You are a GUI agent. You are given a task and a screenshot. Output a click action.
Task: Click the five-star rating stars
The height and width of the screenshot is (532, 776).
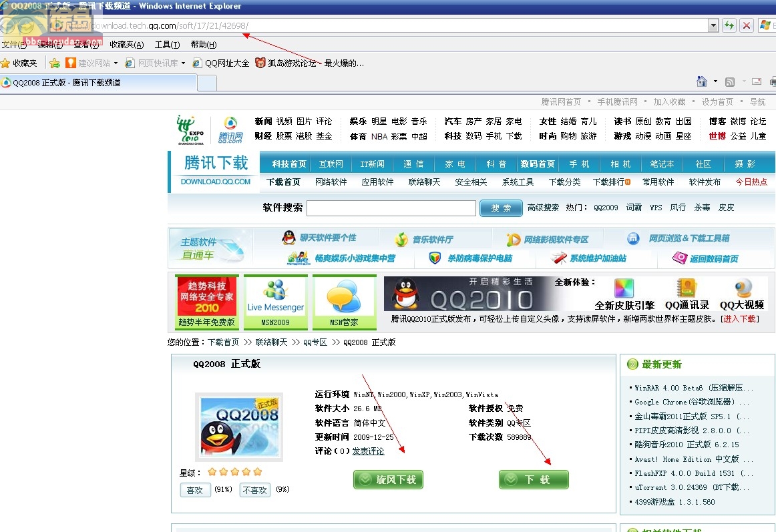point(234,472)
